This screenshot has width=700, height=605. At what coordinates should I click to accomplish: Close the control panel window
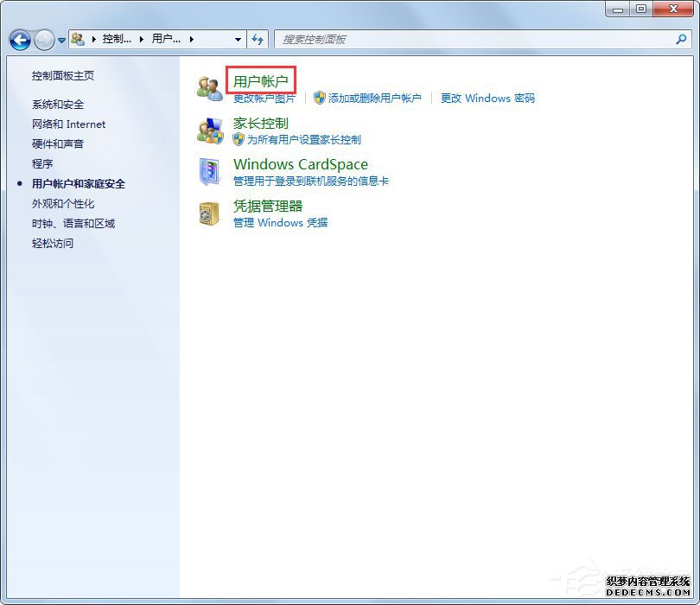click(x=673, y=9)
